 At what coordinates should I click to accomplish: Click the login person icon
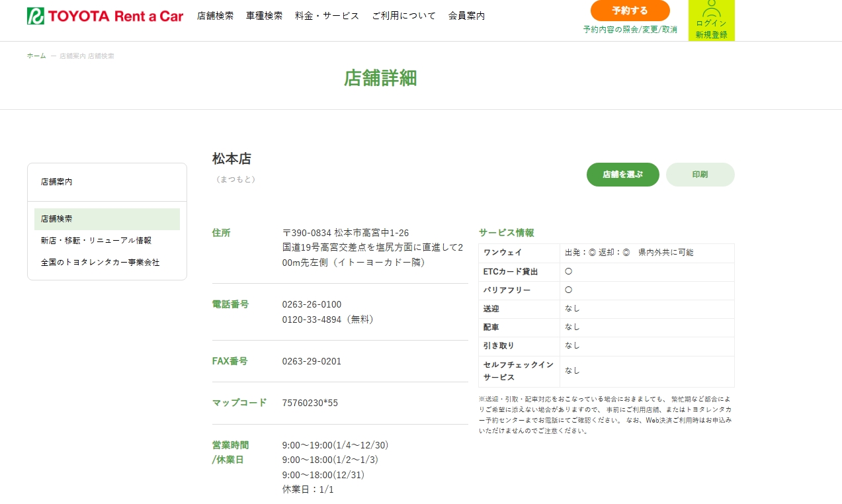(711, 9)
